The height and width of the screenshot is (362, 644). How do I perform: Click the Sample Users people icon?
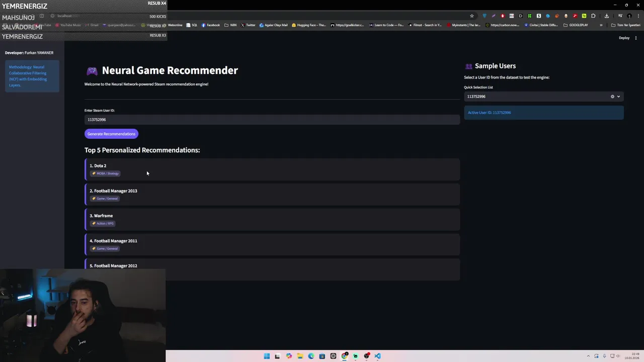click(x=468, y=66)
